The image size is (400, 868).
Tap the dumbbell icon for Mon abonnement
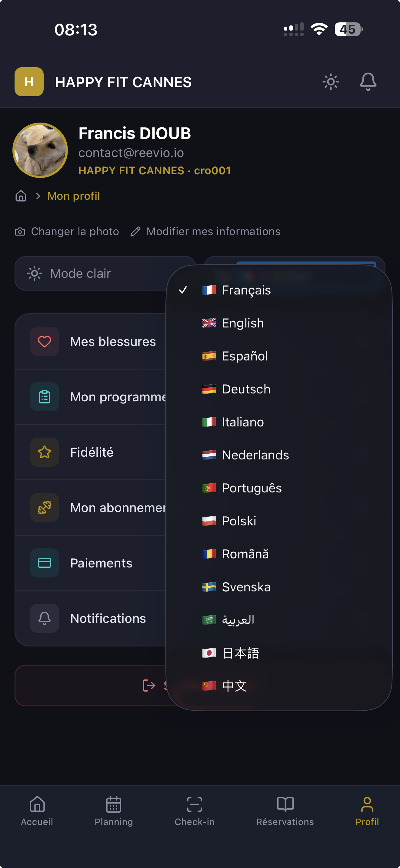[45, 508]
